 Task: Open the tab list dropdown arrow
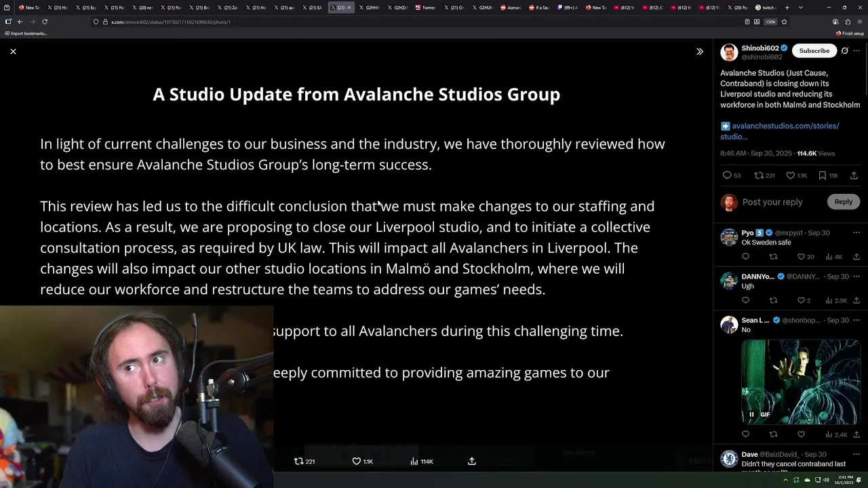801,7
